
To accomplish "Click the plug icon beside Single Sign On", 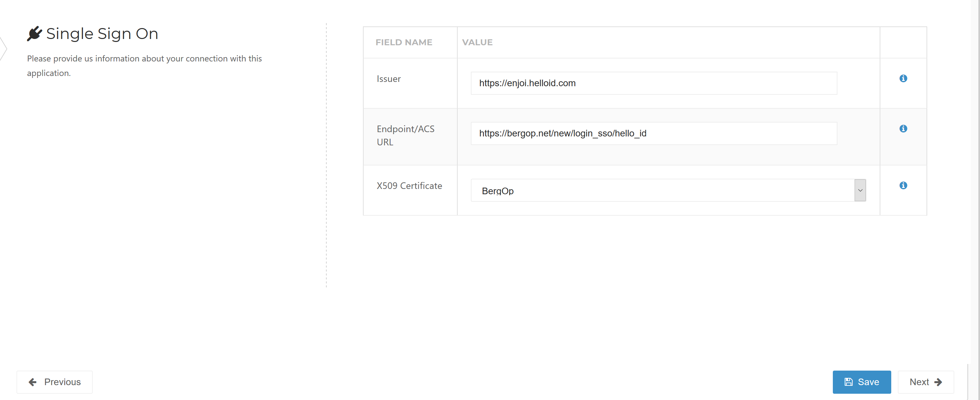I will click(34, 33).
